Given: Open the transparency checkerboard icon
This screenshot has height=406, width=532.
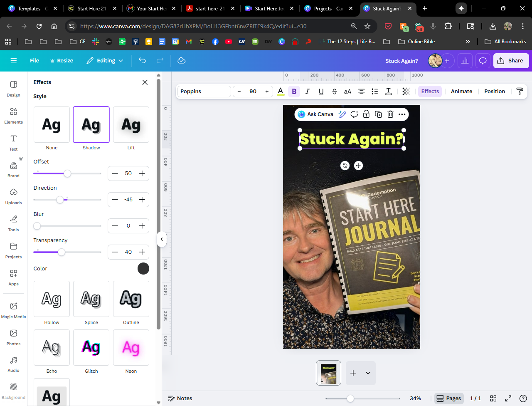Looking at the screenshot, I should [x=406, y=92].
